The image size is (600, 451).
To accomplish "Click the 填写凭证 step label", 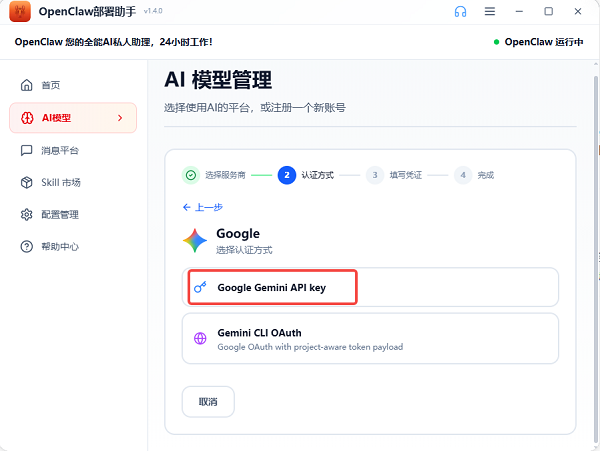I will click(x=406, y=175).
